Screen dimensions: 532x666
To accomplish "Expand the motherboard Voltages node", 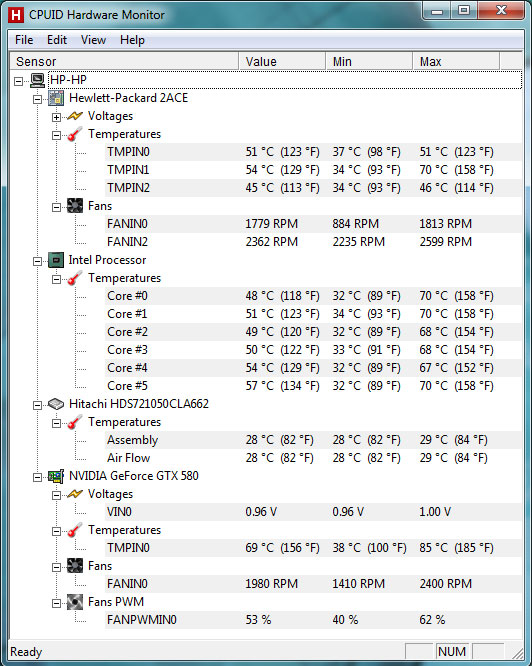I will point(56,117).
